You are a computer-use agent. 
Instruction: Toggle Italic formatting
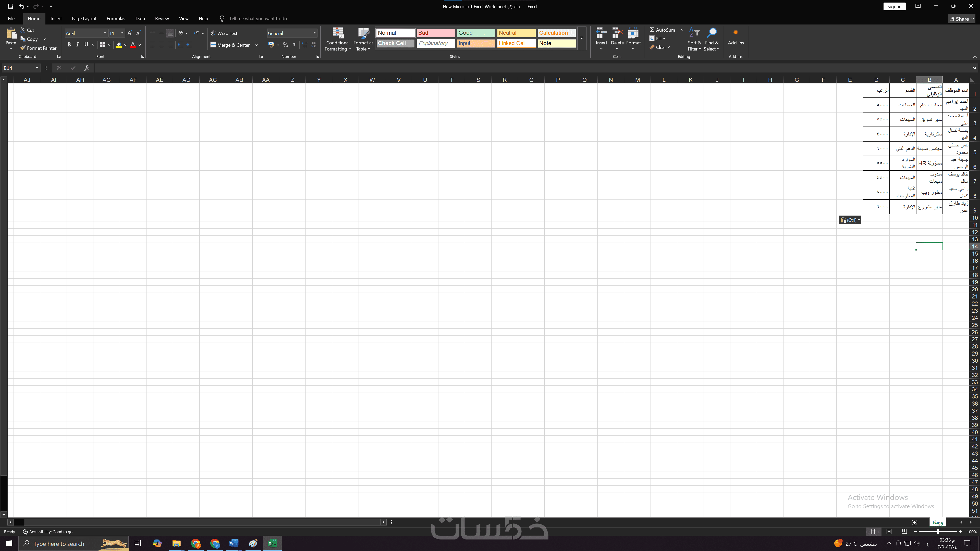[x=78, y=45]
